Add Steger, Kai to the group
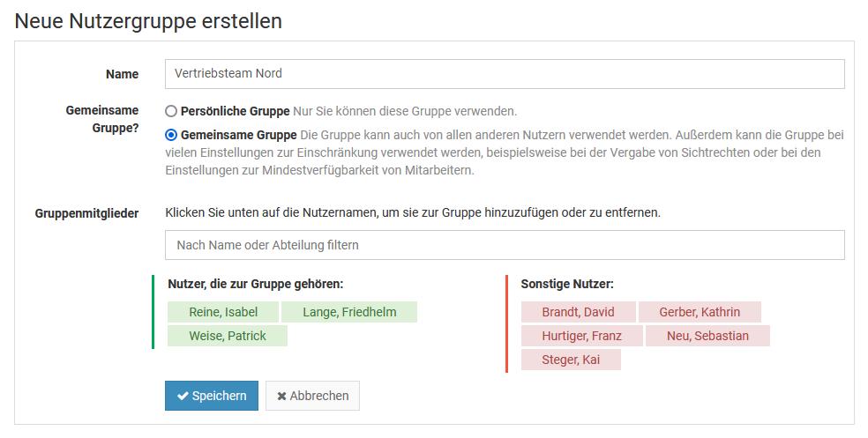 [571, 360]
